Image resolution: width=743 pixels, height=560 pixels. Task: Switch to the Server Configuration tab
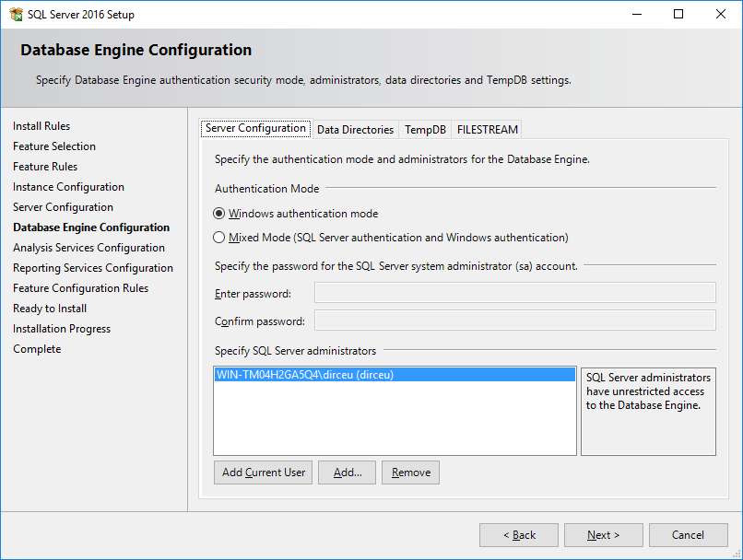(x=256, y=128)
